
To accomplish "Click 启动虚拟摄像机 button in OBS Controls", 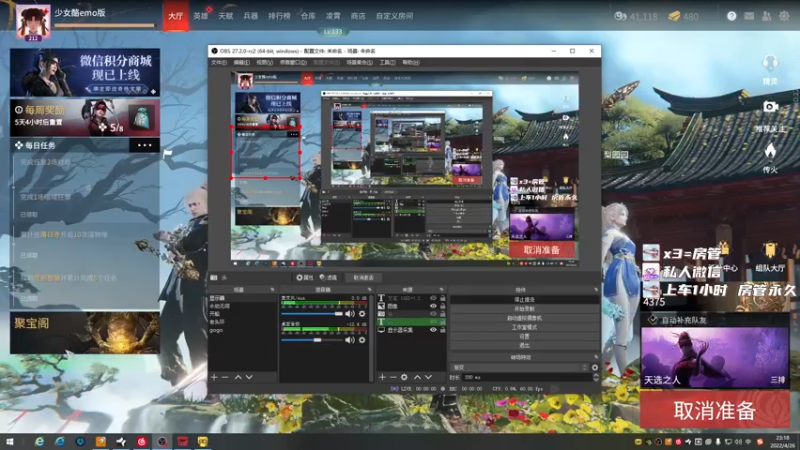I will coord(524,318).
